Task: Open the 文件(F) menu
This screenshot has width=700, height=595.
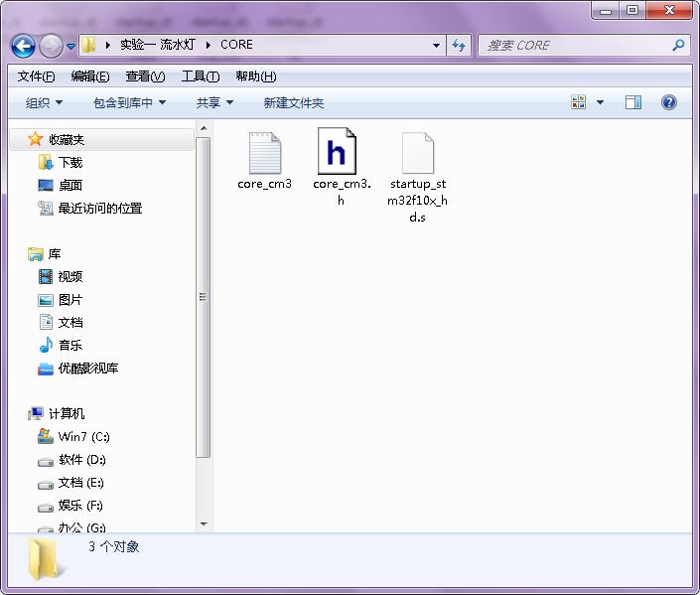Action: click(36, 76)
